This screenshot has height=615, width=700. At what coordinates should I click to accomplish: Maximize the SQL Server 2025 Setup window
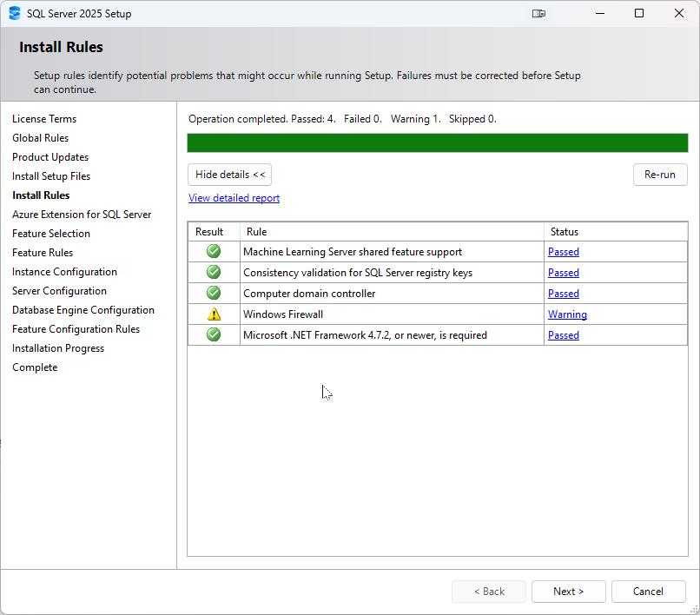pos(639,13)
